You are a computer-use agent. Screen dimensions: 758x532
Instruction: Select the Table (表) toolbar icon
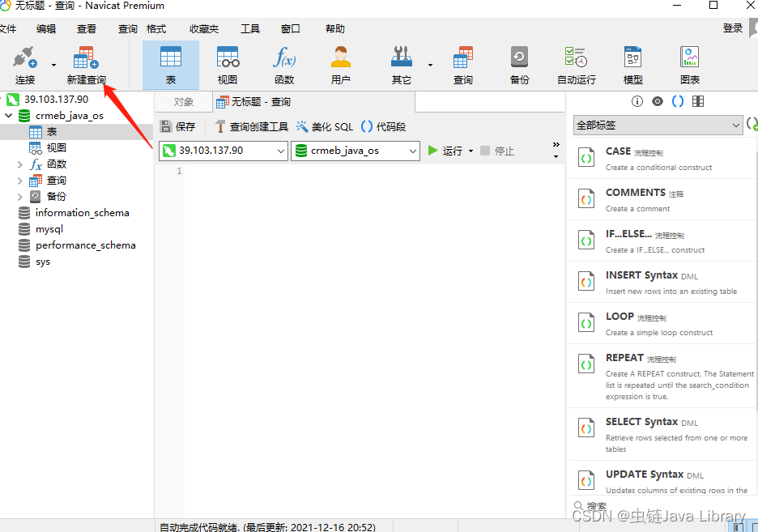coord(171,65)
